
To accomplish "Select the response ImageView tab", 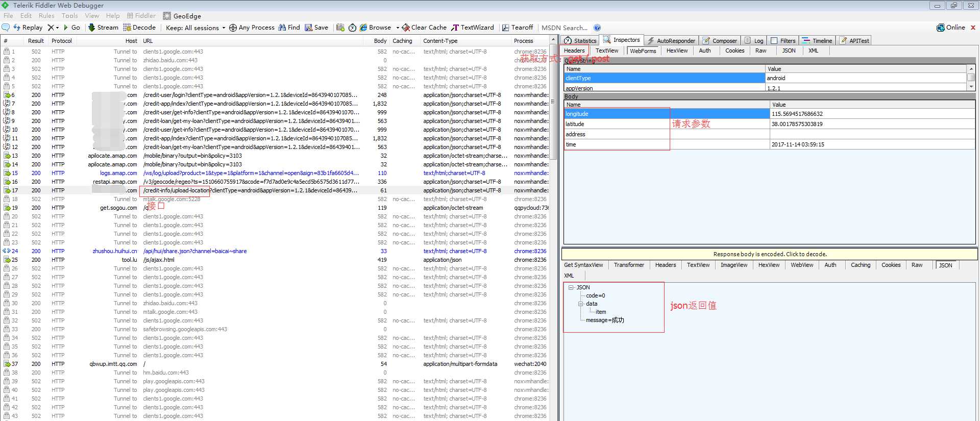I will (x=733, y=265).
